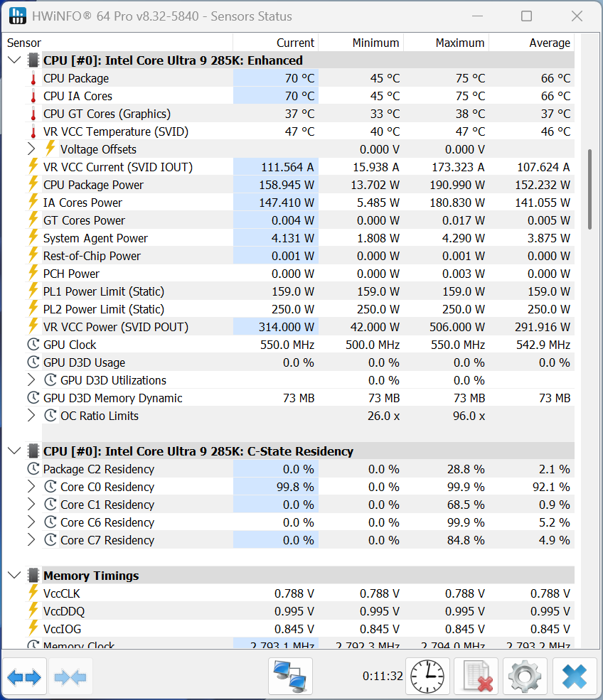Click the clock icon to reset uptime counters
Screen dimensions: 603x700
427,676
